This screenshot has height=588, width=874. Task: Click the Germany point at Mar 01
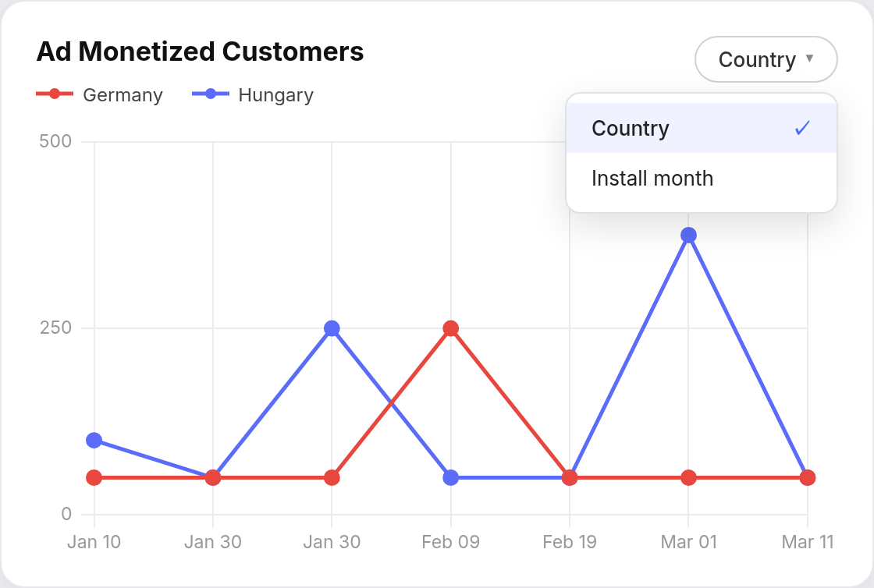coord(688,478)
